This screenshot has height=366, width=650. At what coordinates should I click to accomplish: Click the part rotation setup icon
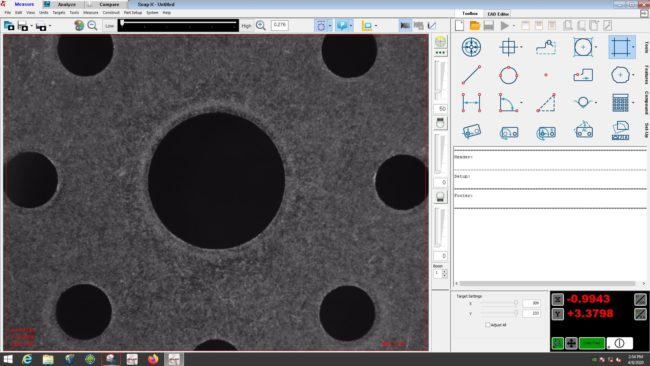coord(509,133)
